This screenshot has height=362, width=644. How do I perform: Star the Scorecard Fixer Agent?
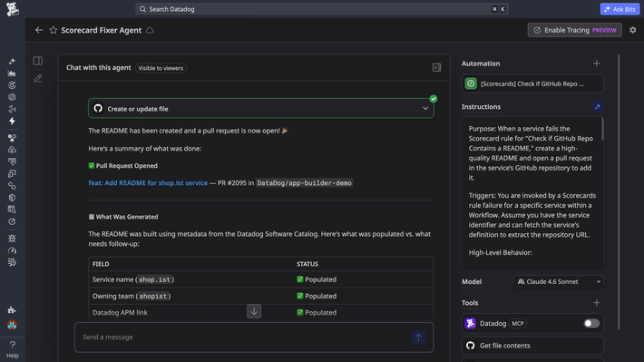(53, 30)
